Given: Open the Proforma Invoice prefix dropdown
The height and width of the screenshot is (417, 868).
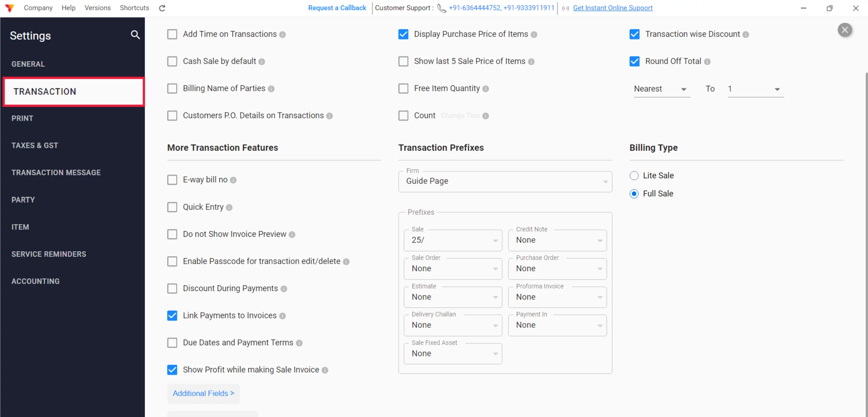Looking at the screenshot, I should pyautogui.click(x=557, y=297).
